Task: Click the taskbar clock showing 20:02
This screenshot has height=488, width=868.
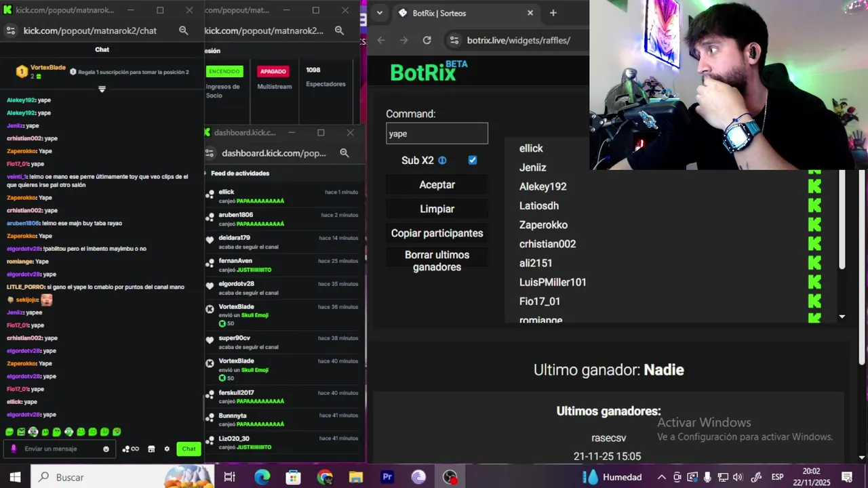Action: click(811, 477)
